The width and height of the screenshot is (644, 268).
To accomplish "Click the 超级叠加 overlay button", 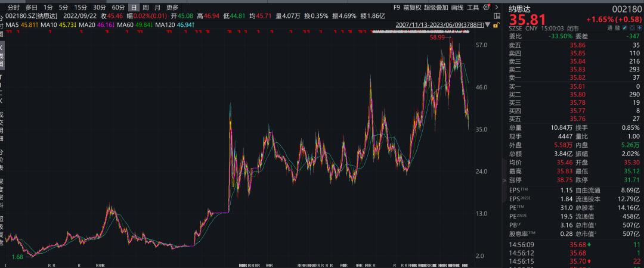I will 436,7.
